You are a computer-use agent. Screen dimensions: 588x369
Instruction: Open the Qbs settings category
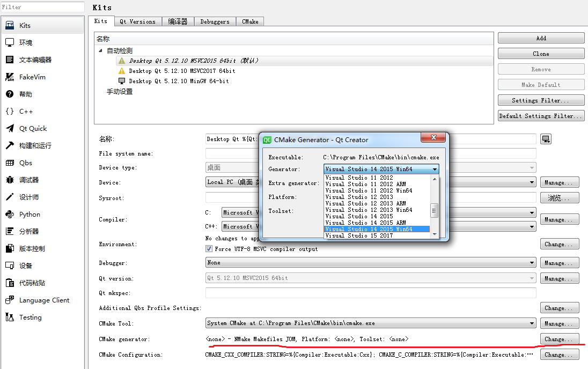pyautogui.click(x=42, y=163)
